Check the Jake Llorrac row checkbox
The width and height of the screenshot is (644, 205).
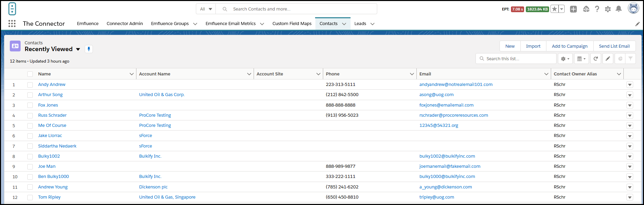click(x=30, y=136)
